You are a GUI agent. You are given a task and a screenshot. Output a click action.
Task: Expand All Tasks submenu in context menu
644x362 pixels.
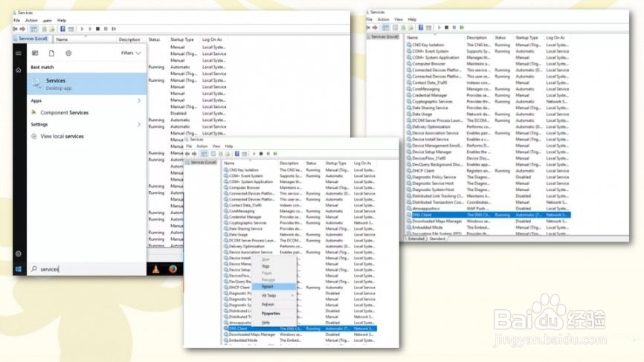coord(274,296)
